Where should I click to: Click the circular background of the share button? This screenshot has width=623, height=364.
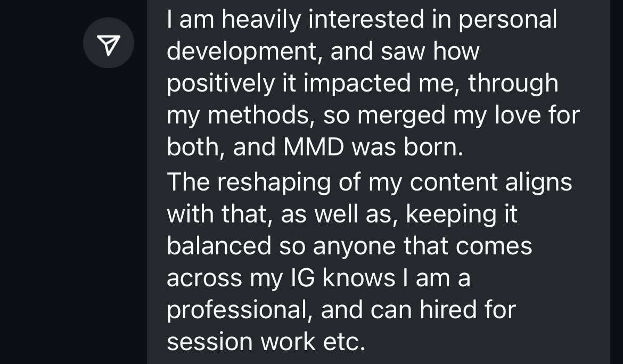109,43
